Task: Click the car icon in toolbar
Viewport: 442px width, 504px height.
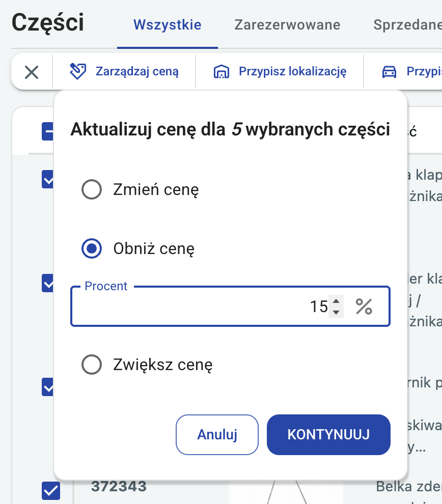Action: (x=389, y=71)
